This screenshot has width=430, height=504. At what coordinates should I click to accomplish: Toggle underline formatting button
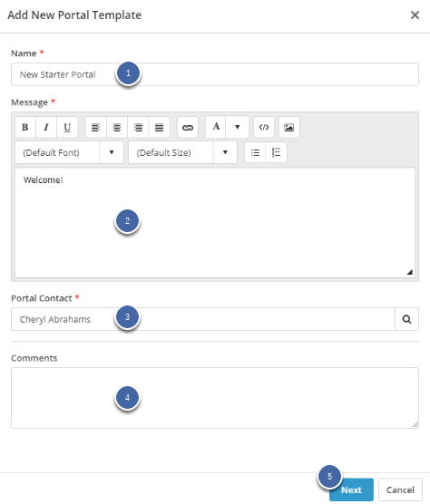67,127
